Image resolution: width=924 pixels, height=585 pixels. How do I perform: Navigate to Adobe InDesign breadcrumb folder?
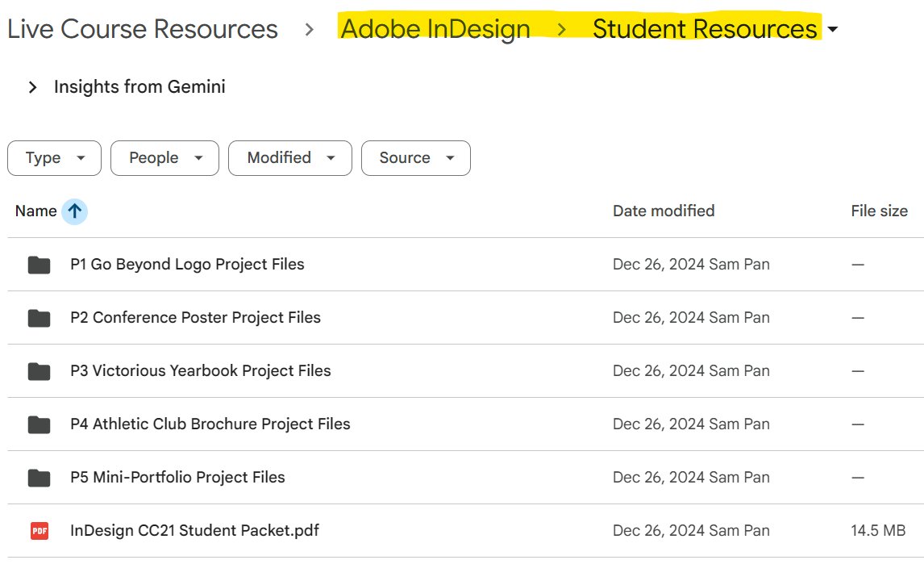(435, 29)
